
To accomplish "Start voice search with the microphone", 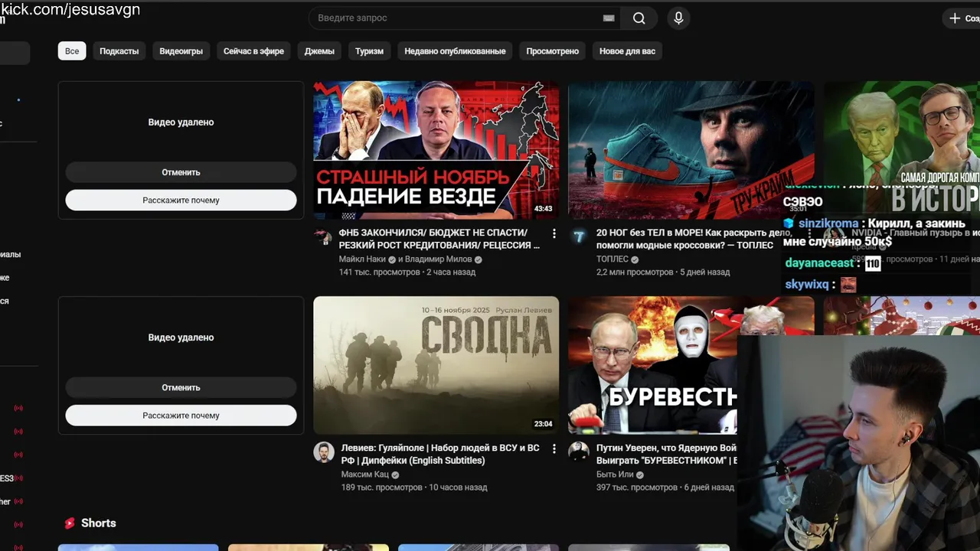I will pos(678,18).
